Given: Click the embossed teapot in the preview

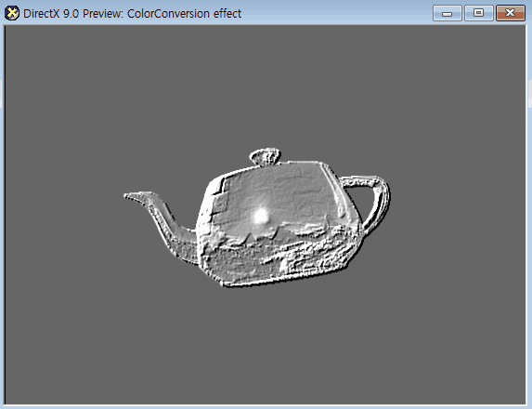Looking at the screenshot, I should (257, 218).
